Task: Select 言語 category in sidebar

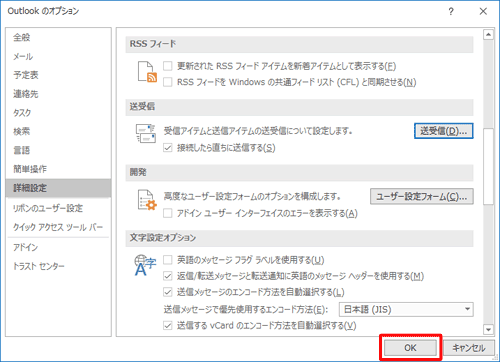Action: pos(58,150)
